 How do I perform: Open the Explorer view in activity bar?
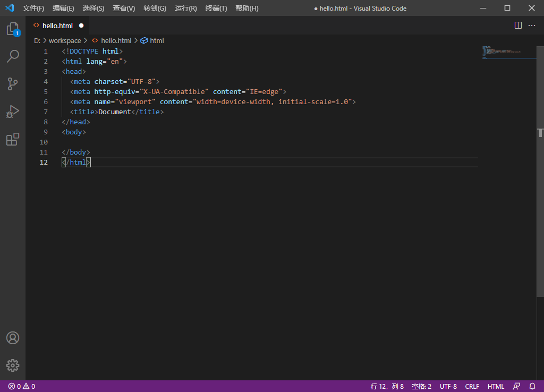point(13,29)
